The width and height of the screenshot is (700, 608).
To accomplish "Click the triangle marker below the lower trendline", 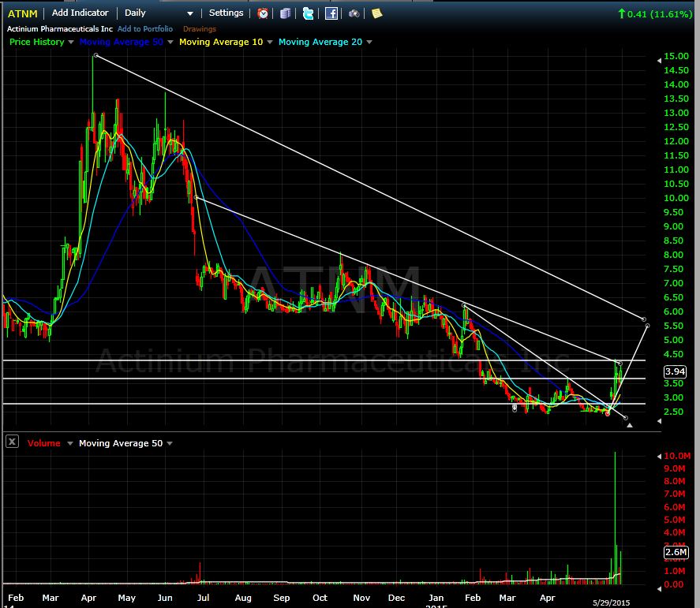I will (630, 425).
